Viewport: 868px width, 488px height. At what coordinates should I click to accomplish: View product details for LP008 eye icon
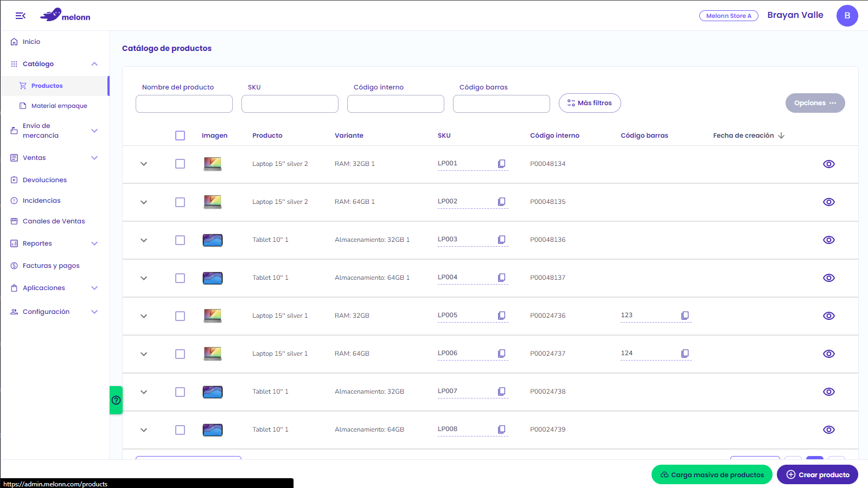(829, 429)
